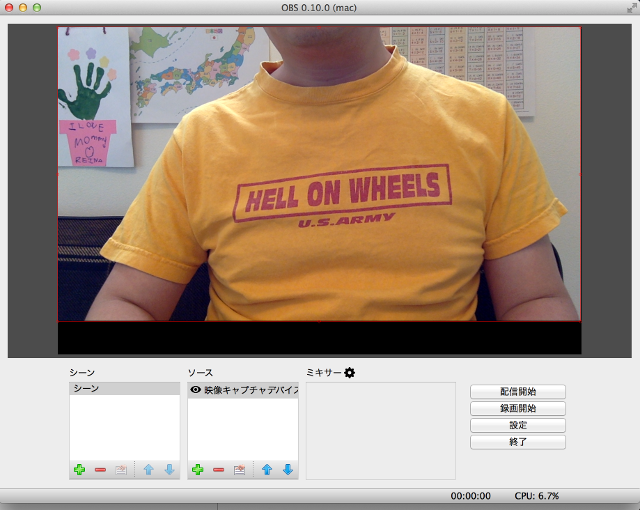Move source down with the blue down arrow
The height and width of the screenshot is (510, 640).
pyautogui.click(x=288, y=470)
